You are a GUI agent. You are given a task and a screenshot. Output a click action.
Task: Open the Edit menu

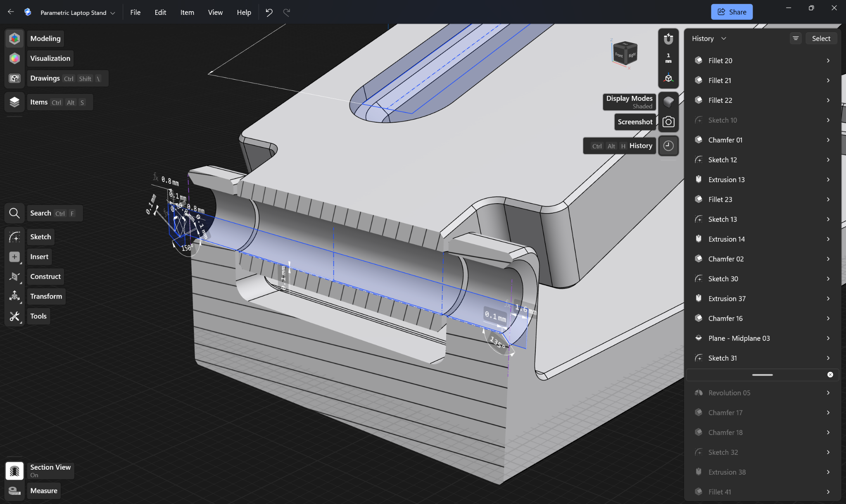[x=160, y=12]
